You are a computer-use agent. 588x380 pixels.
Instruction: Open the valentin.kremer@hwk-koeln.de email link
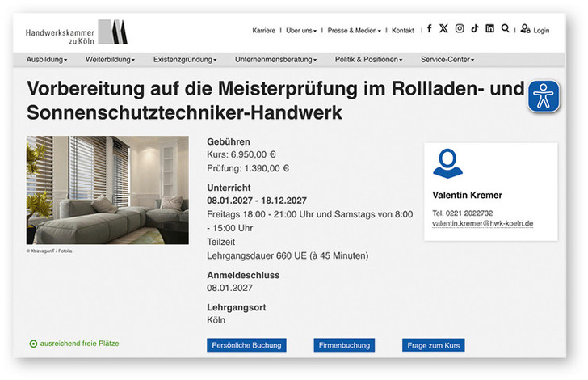coord(483,223)
